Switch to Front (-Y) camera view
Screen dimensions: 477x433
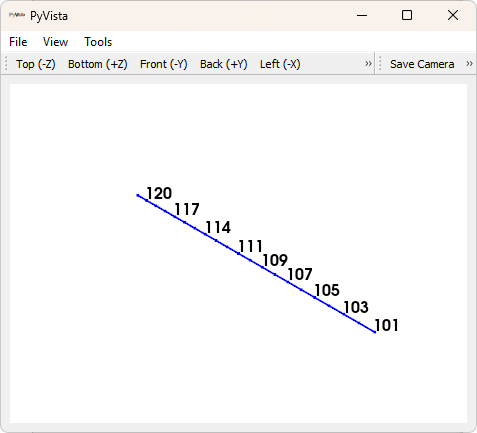point(164,64)
